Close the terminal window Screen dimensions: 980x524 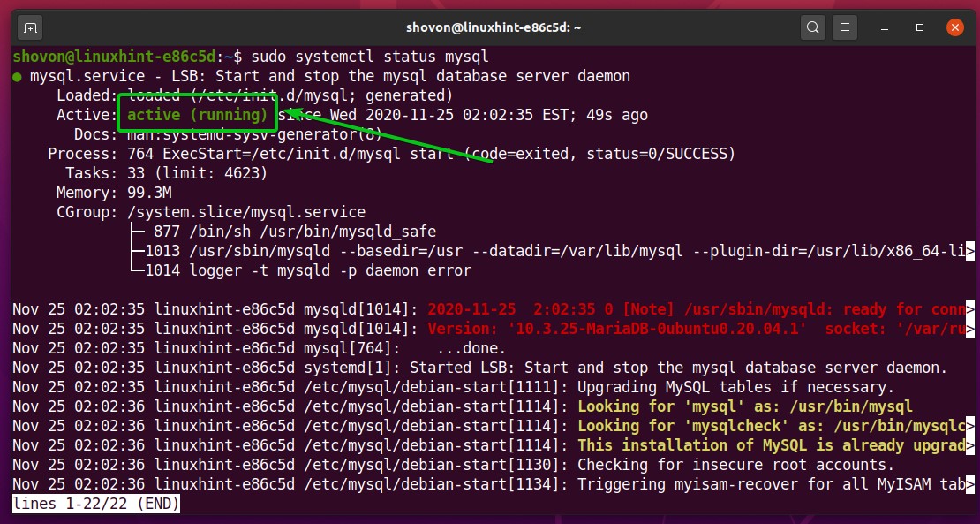click(x=954, y=27)
